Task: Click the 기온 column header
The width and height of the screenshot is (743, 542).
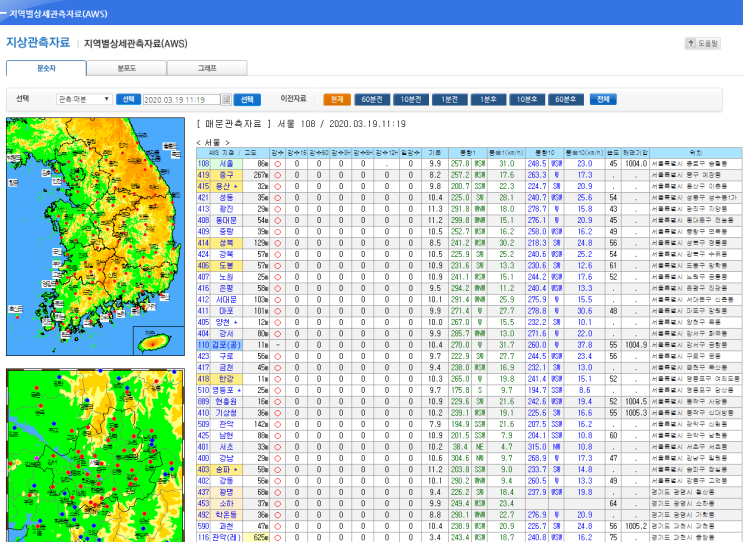Action: 435,153
